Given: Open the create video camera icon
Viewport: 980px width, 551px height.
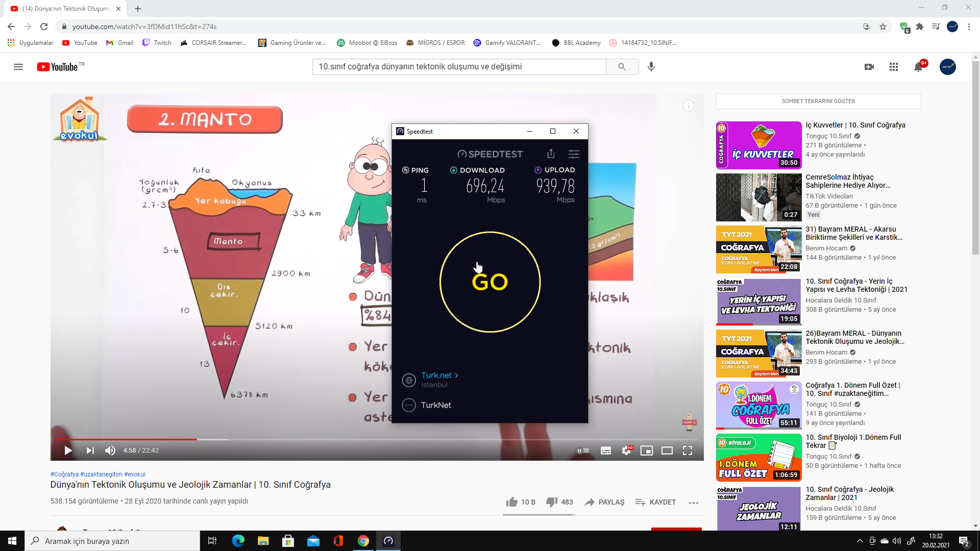Looking at the screenshot, I should [869, 67].
